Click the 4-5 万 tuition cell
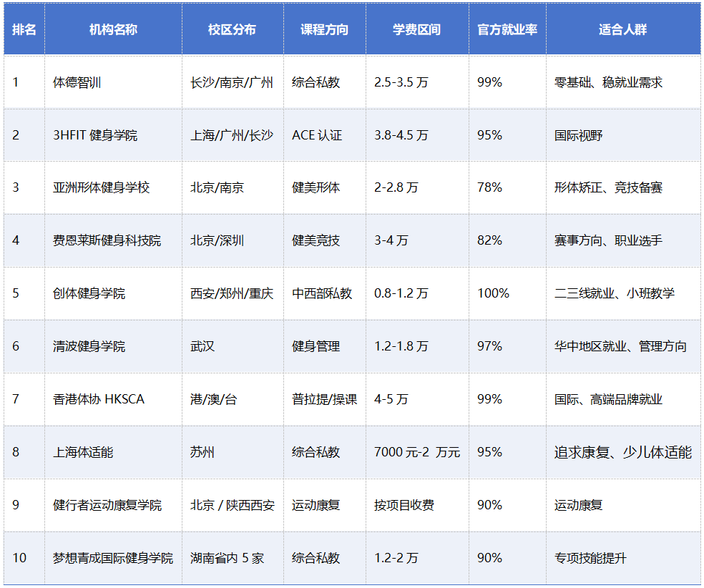 417,399
